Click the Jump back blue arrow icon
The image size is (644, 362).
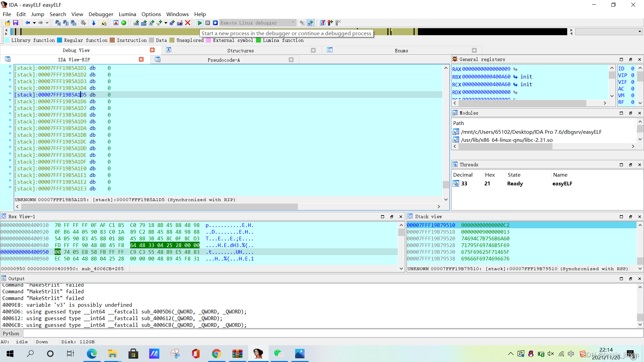[28, 23]
